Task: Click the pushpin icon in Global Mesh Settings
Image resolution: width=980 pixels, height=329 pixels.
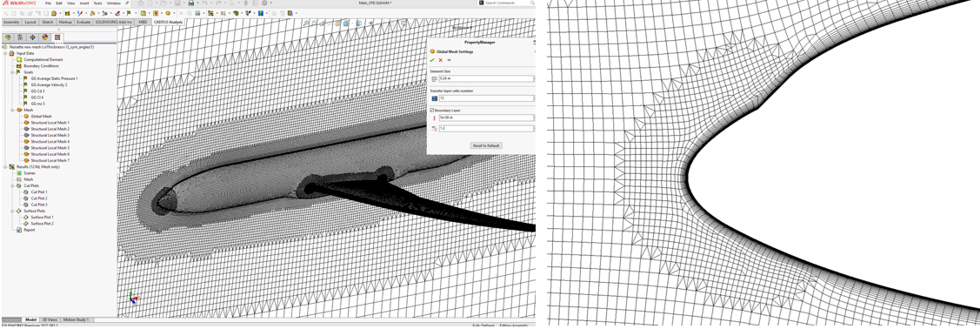Action: click(x=449, y=60)
